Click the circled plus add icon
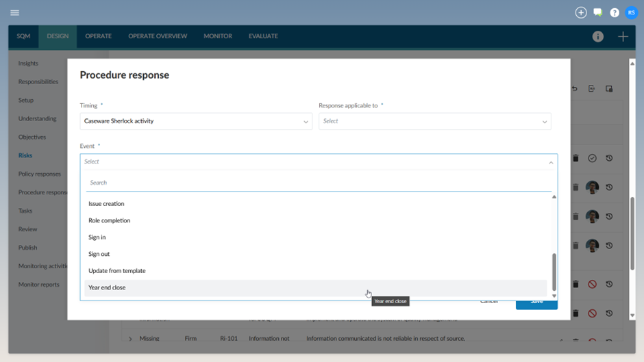 pyautogui.click(x=581, y=12)
